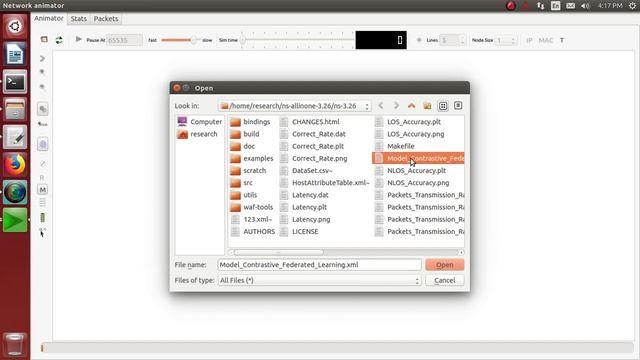Image resolution: width=640 pixels, height=360 pixels.
Task: Select Computer in dialog sidebar
Action: (200, 122)
